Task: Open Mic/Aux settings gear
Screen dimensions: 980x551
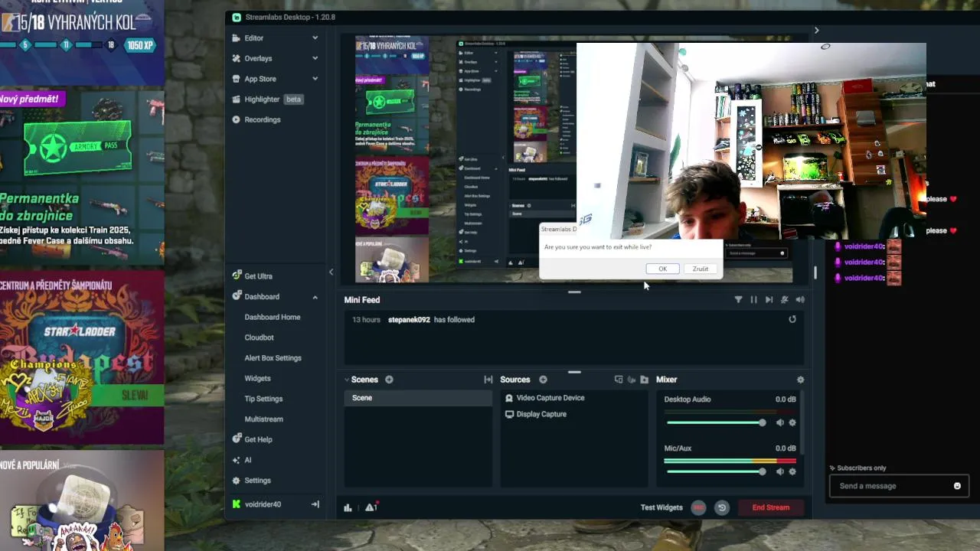Action: coord(792,471)
